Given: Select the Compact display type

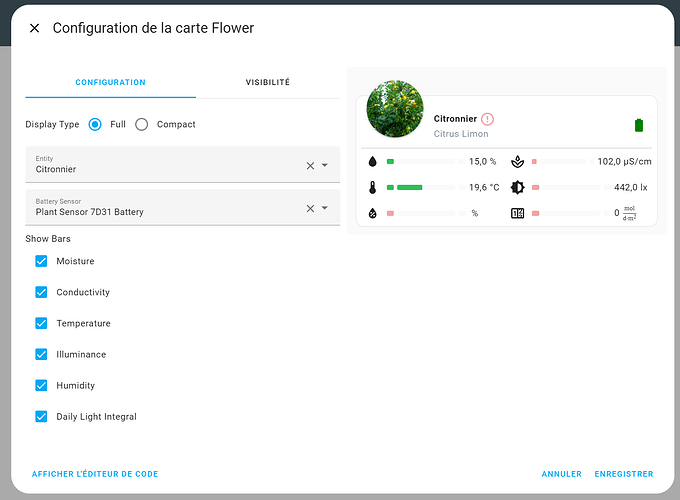Looking at the screenshot, I should [x=142, y=124].
